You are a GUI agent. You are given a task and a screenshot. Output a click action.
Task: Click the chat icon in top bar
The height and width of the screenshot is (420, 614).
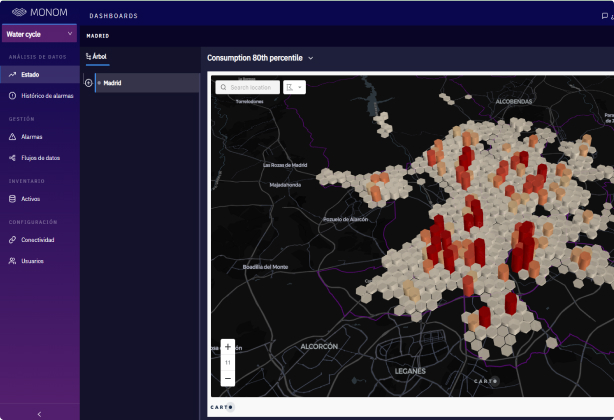tap(605, 16)
